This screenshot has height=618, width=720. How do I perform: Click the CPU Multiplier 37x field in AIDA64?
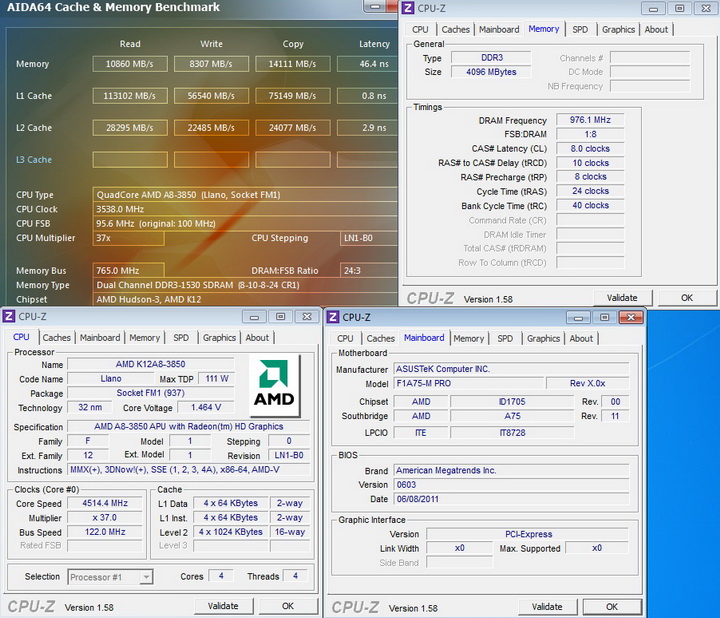coord(128,238)
